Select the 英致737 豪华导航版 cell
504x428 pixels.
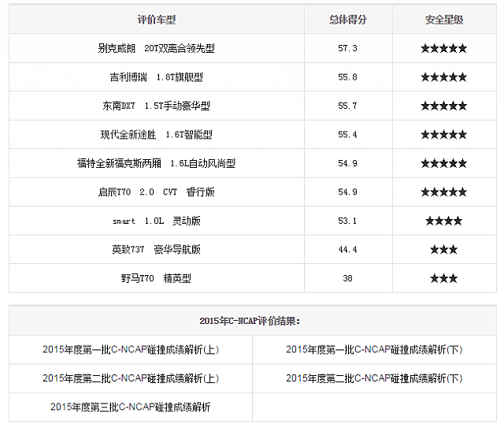tap(157, 249)
